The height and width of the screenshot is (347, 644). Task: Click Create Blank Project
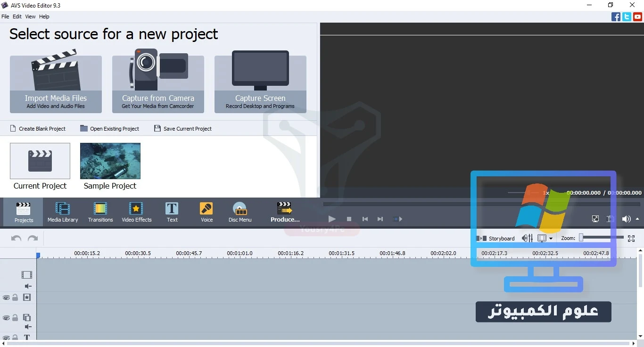coord(38,129)
